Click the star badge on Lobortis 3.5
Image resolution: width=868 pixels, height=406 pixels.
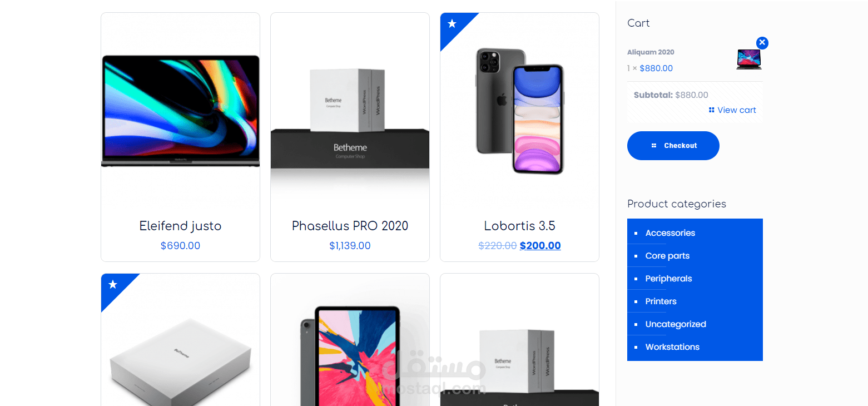tap(452, 24)
